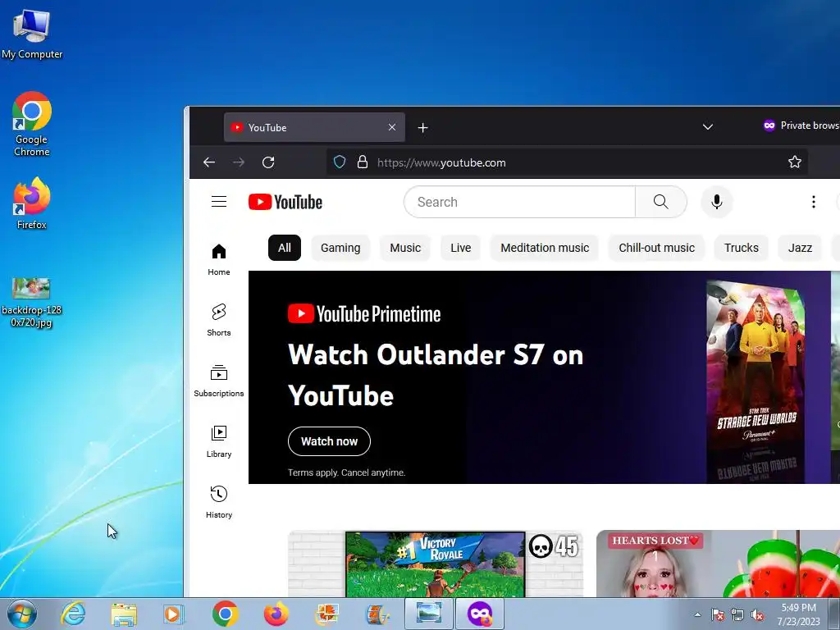The width and height of the screenshot is (840, 630).
Task: Select the backdrop-1280x720.jpg desktop file
Action: 32,302
